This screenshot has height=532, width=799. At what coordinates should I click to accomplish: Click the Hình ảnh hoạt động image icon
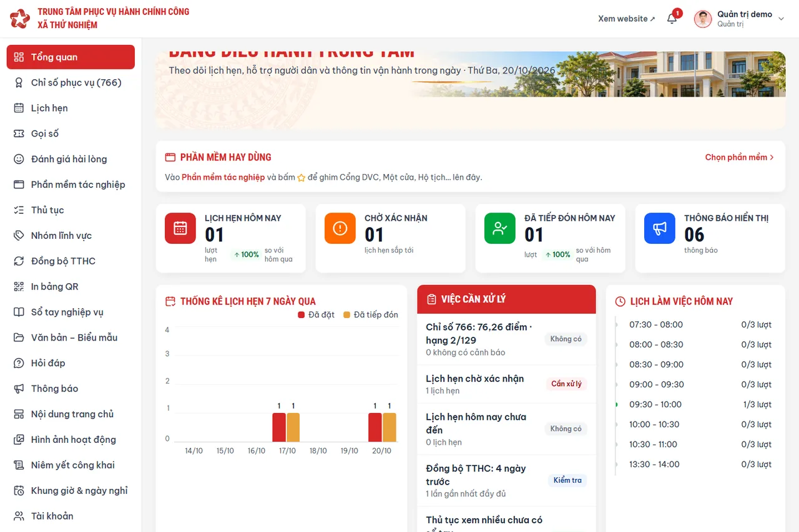[19, 440]
